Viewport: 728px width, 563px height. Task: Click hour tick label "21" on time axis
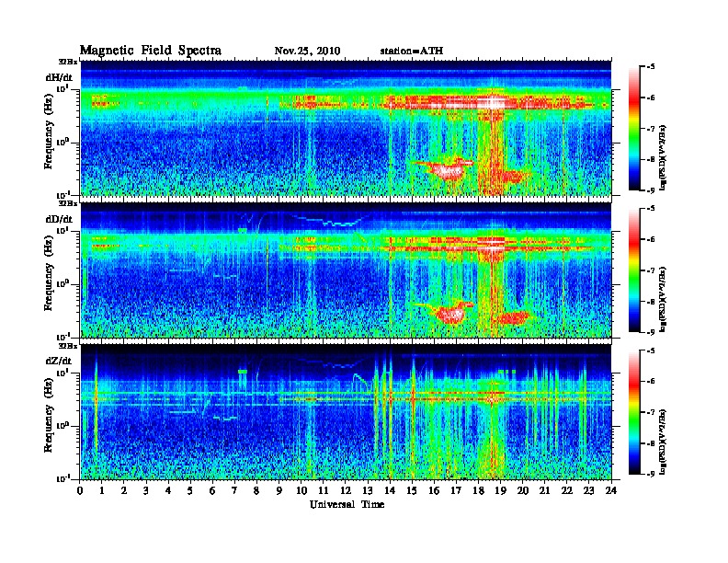point(544,491)
